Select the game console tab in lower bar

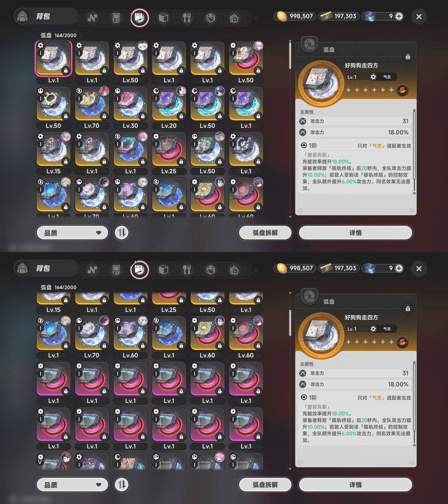116,269
